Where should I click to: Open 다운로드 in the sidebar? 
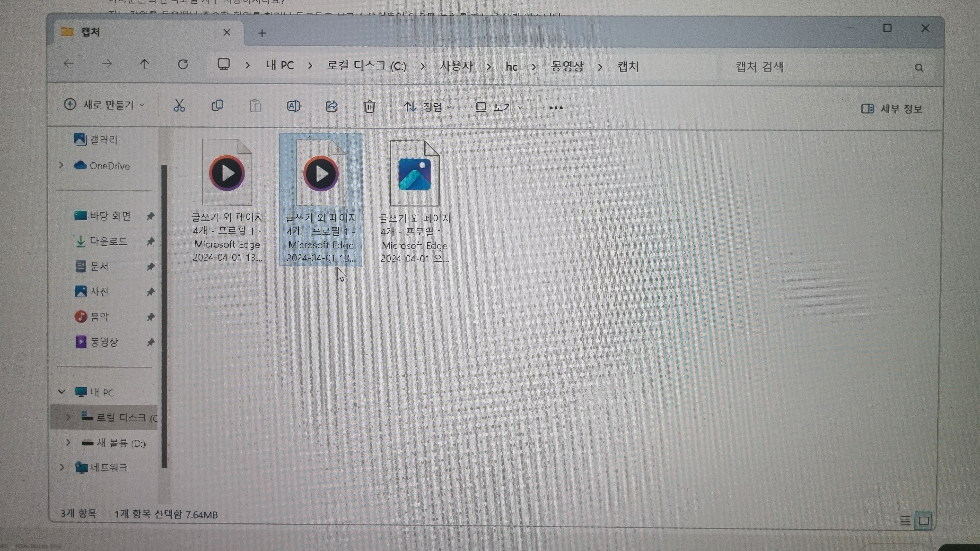coord(108,241)
